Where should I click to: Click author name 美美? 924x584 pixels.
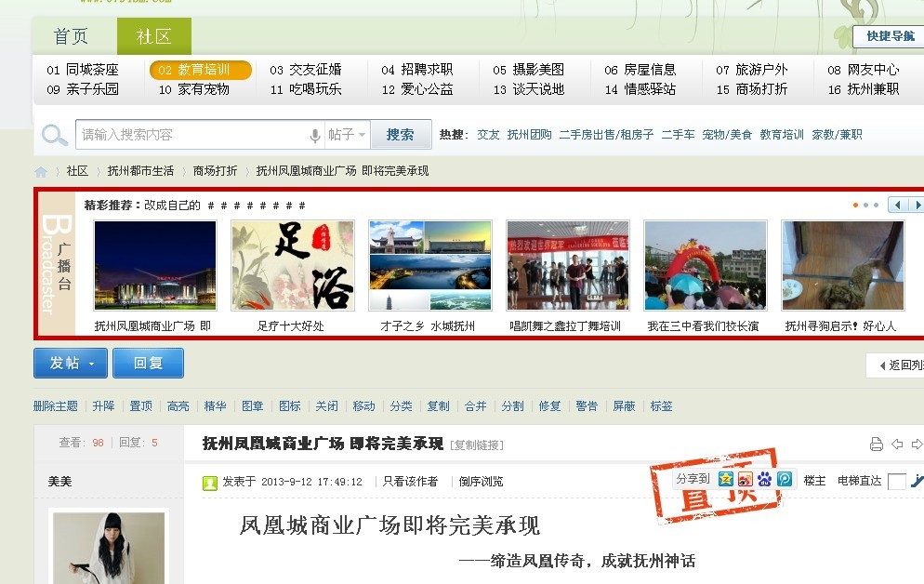(x=59, y=482)
